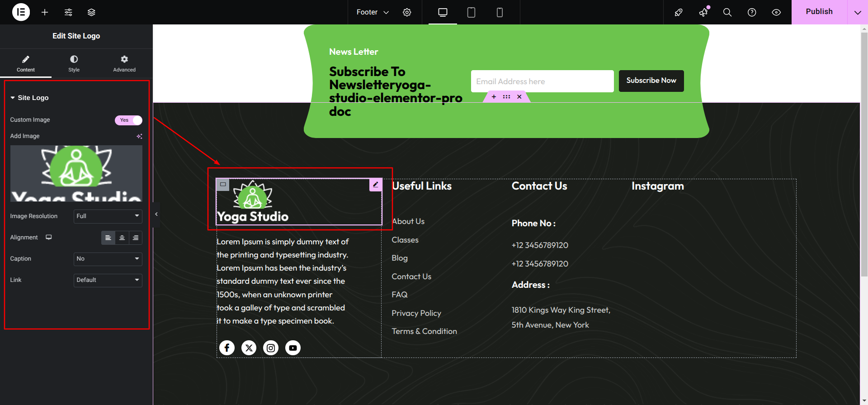Open the Classes link
The width and height of the screenshot is (868, 405).
[405, 240]
